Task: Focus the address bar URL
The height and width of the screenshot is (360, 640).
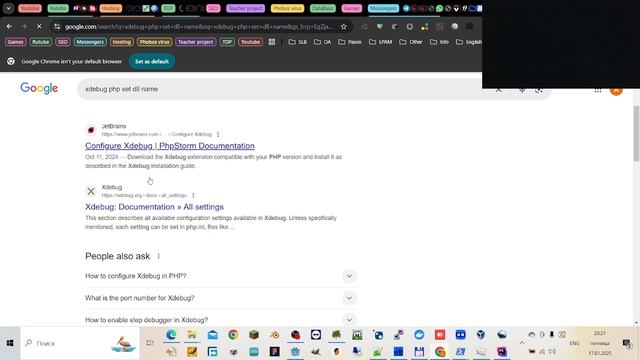Action: pos(199,27)
